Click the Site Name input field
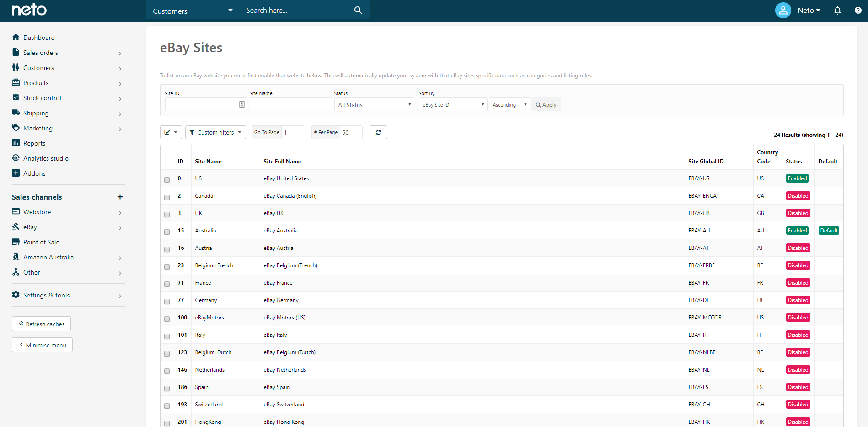Viewport: 868px width, 427px height. coord(291,104)
